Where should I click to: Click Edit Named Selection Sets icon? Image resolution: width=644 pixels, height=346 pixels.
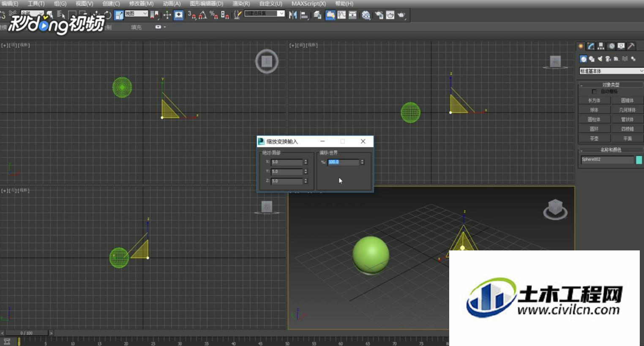click(238, 15)
